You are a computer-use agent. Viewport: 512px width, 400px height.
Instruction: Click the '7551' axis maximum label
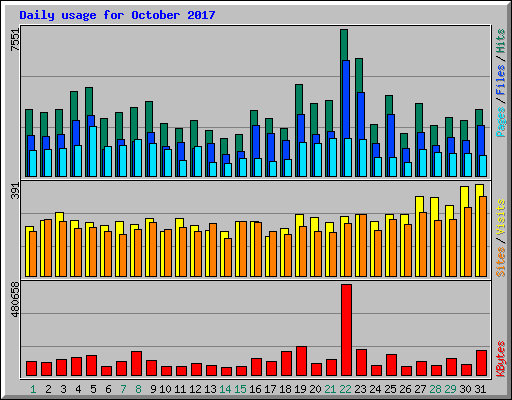coord(15,39)
